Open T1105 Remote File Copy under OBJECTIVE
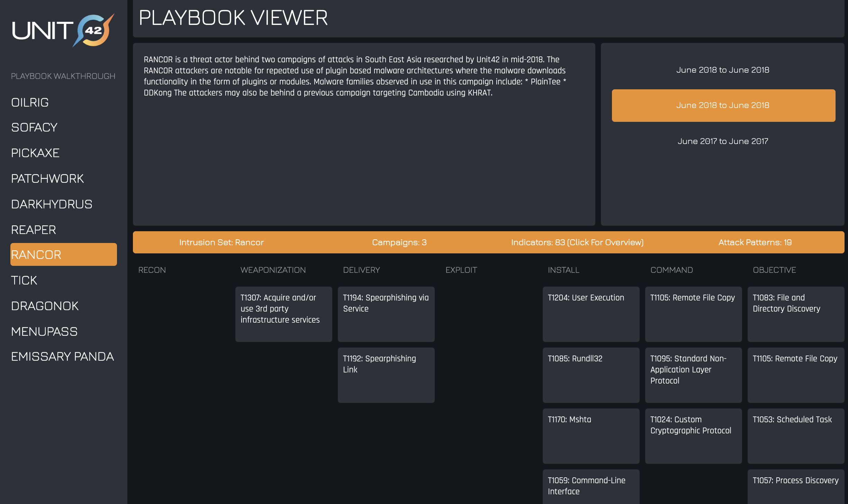The width and height of the screenshot is (848, 504). click(796, 375)
